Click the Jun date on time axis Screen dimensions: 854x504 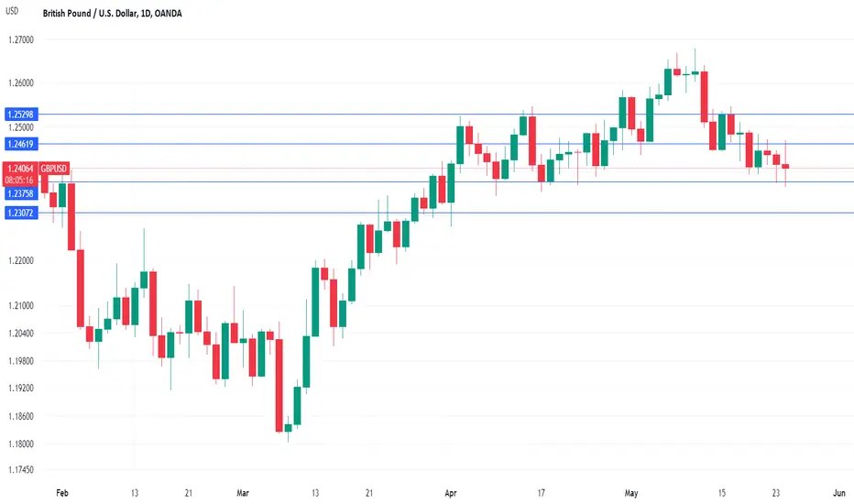tap(838, 493)
